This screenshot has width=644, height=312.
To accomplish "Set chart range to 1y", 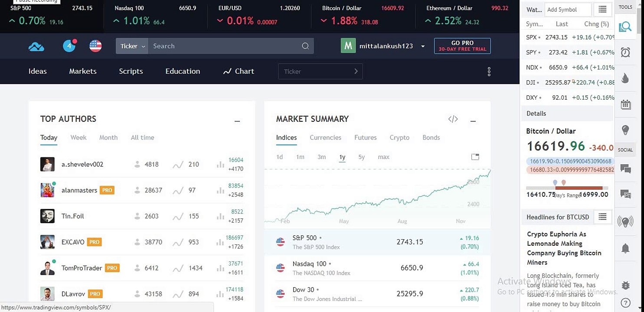I will coord(342,157).
